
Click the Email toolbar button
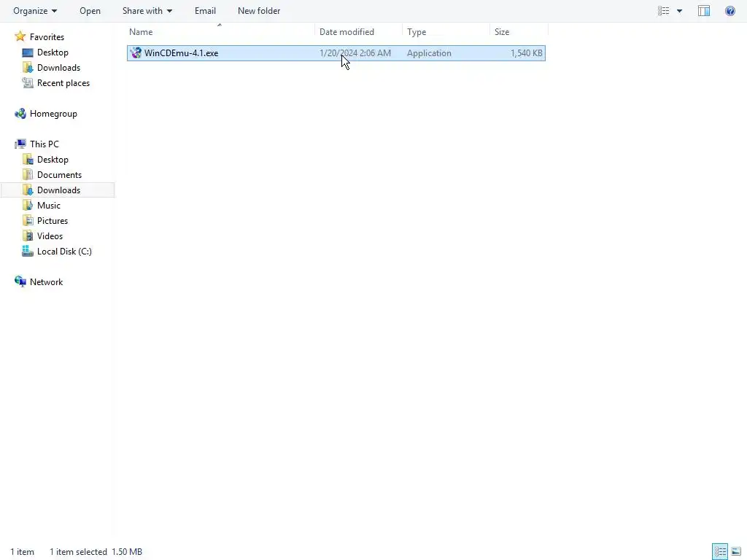(205, 10)
